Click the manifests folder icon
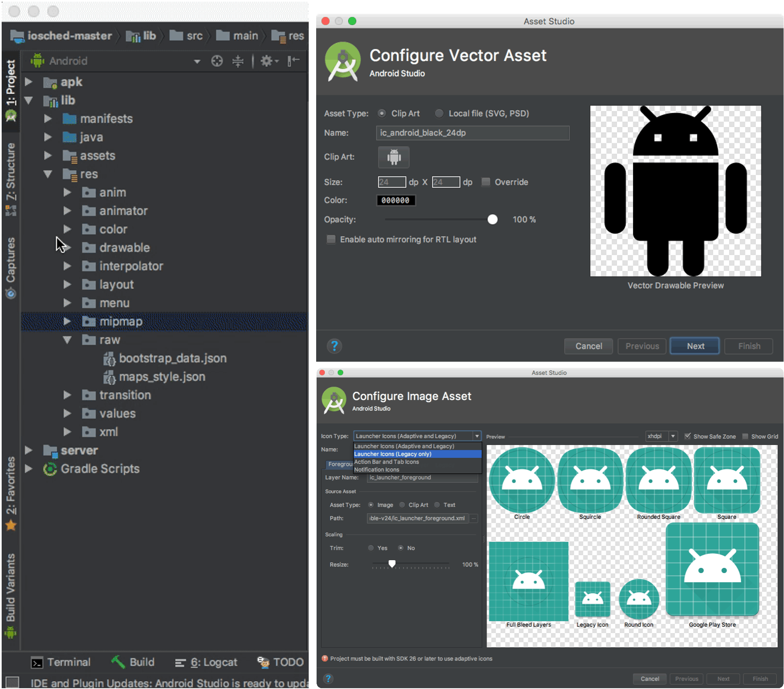The width and height of the screenshot is (784, 689). [69, 119]
